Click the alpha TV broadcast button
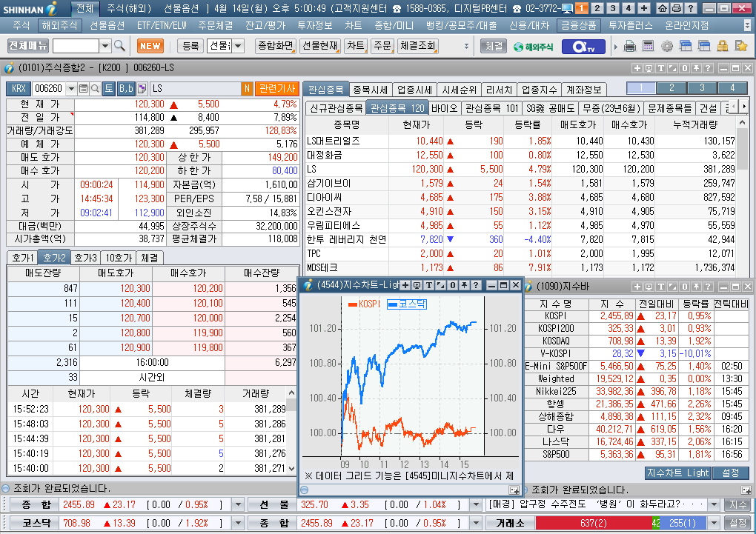 (x=583, y=46)
